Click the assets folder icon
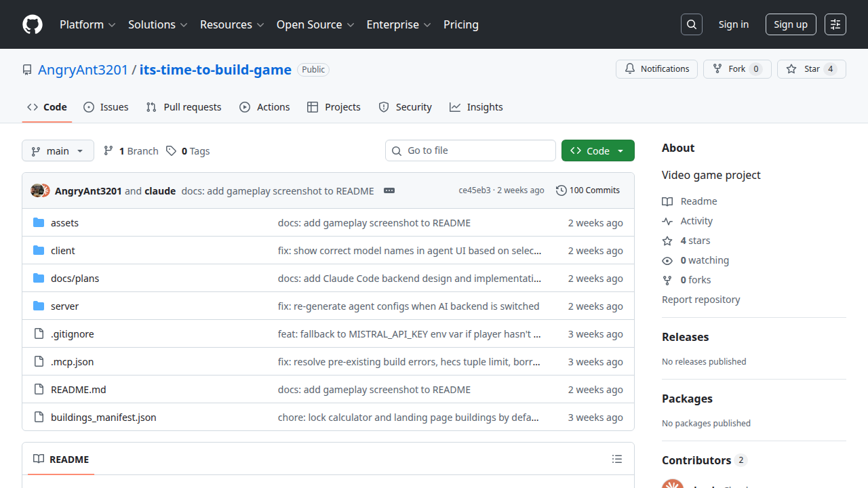This screenshot has width=868, height=488. click(x=39, y=223)
